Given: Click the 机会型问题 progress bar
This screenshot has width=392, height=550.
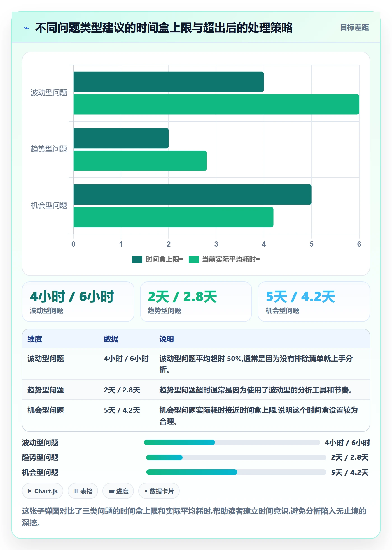Looking at the screenshot, I should 236,472.
